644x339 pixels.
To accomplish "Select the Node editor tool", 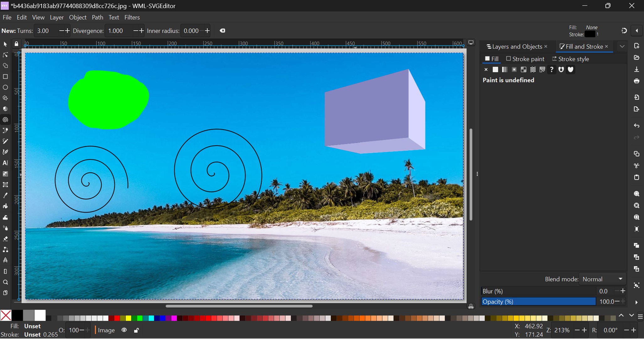I will [x=6, y=55].
